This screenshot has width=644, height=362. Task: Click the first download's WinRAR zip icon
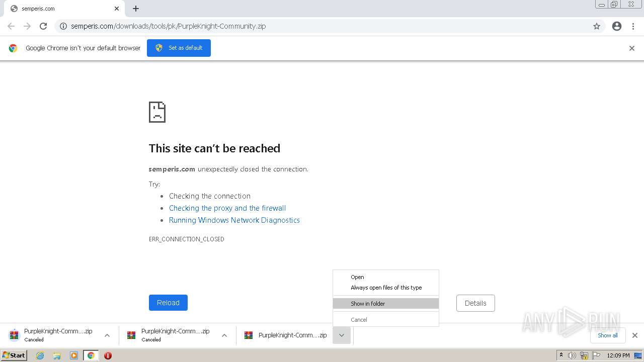click(14, 335)
